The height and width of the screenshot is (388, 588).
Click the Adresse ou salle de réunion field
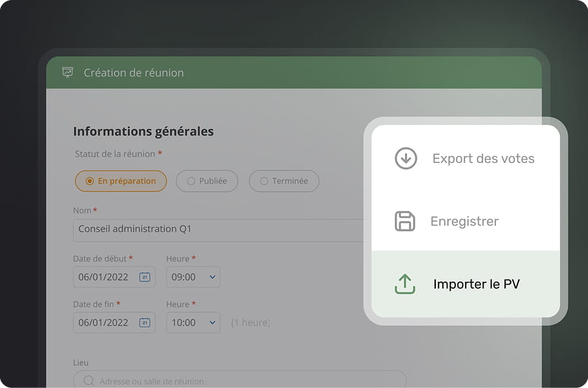[x=196, y=381]
